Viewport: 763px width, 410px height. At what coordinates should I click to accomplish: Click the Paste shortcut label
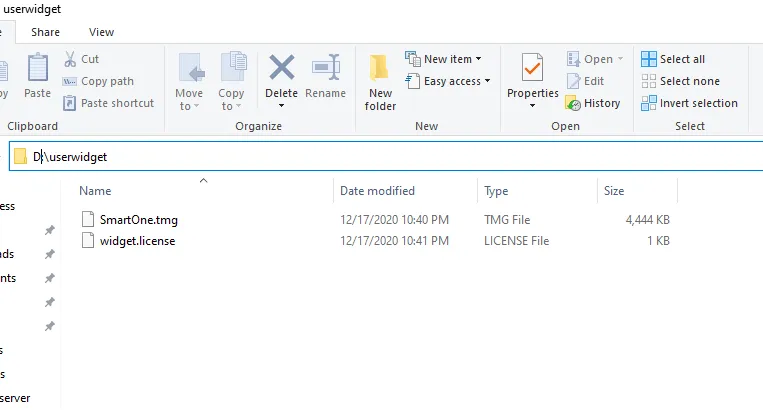coord(117,103)
